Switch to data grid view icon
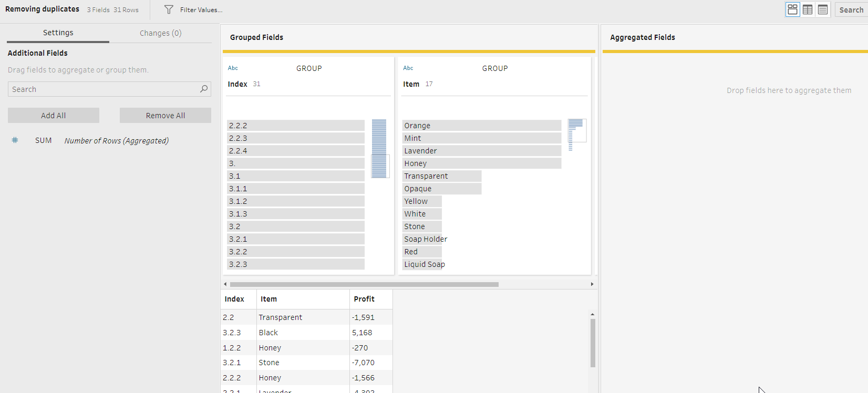This screenshot has width=868, height=393. (x=808, y=9)
